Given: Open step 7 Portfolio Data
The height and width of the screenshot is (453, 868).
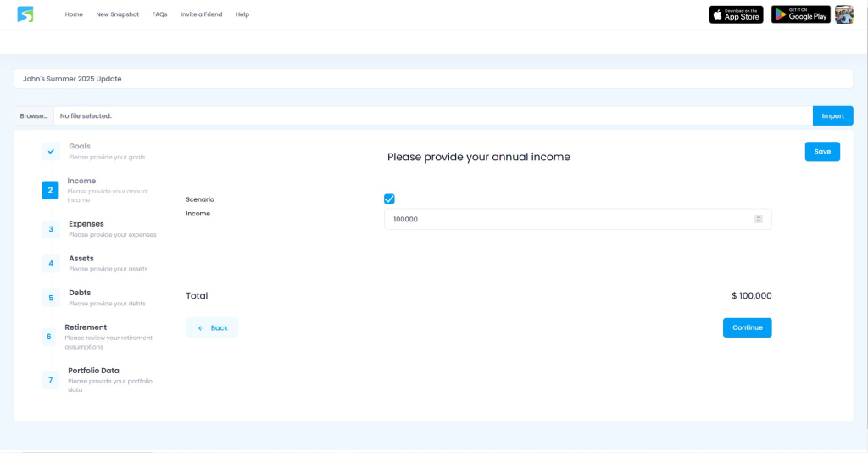Looking at the screenshot, I should click(x=51, y=380).
